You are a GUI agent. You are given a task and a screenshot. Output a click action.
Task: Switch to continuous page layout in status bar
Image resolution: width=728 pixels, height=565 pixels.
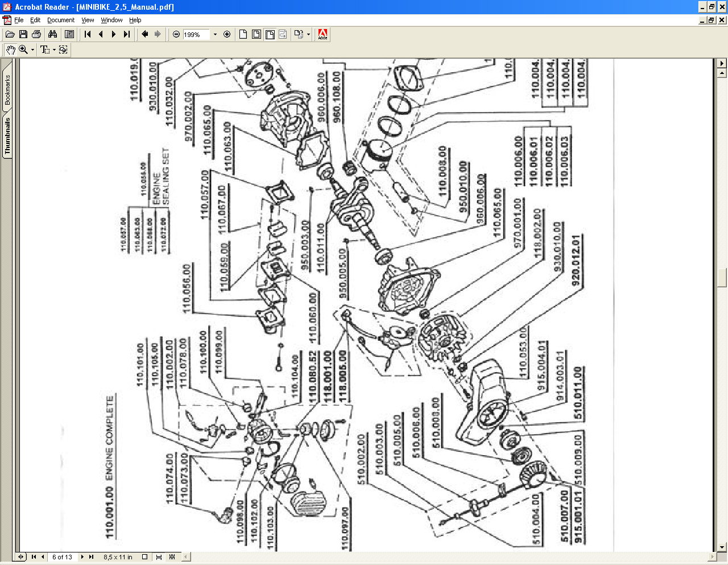[159, 557]
